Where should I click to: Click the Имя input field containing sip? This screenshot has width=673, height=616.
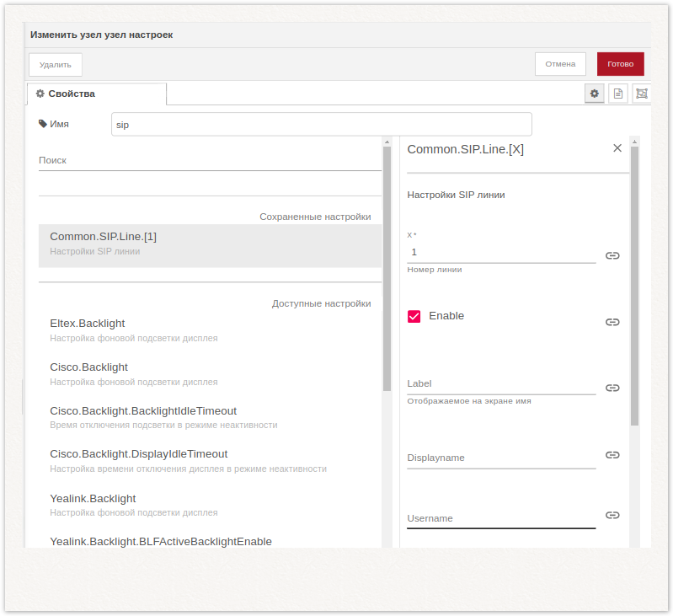point(321,125)
